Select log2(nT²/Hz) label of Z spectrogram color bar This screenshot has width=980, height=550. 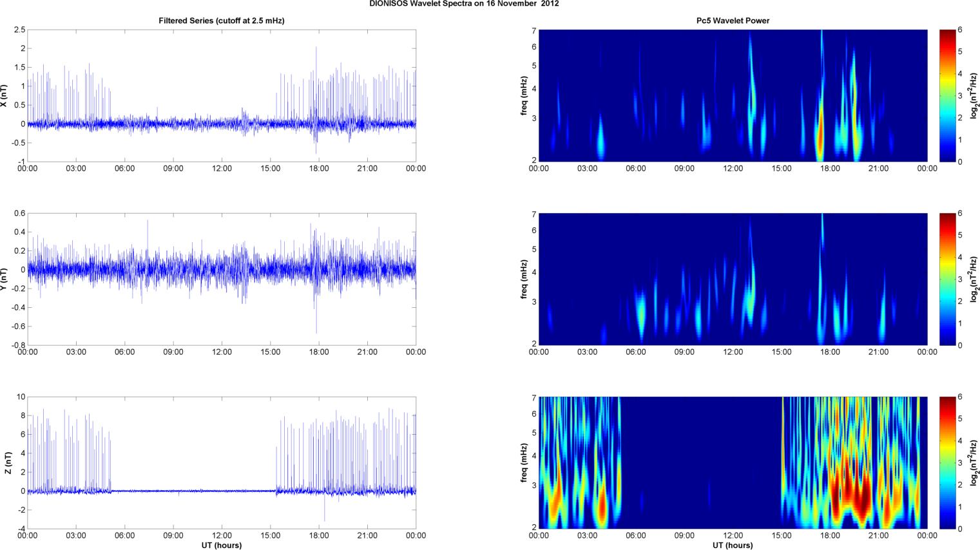(975, 462)
